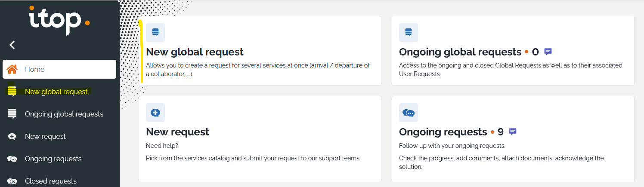The image size is (644, 187).
Task: Click the New request plus bubble icon in sidebar
Action: pyautogui.click(x=12, y=136)
